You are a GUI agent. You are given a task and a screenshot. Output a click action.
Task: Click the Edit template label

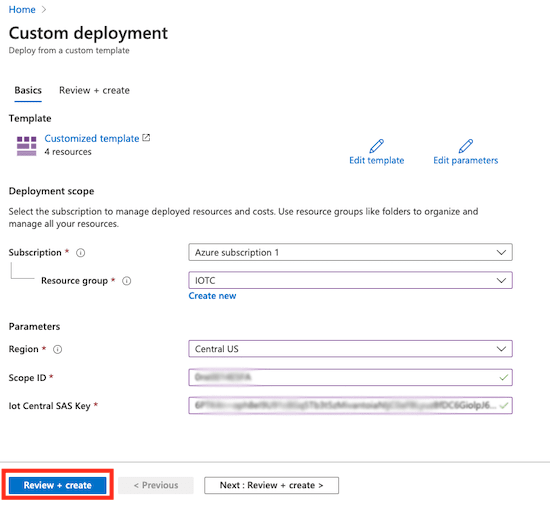point(376,160)
